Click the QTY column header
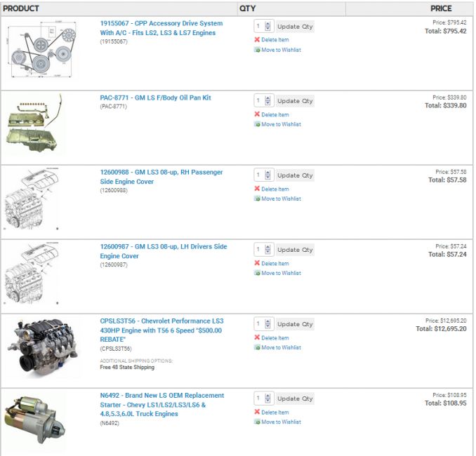The image size is (476, 456). tap(247, 8)
